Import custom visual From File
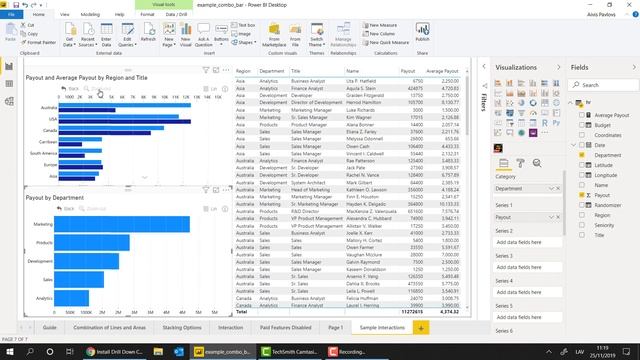This screenshot has width=640, height=360. 295,35
